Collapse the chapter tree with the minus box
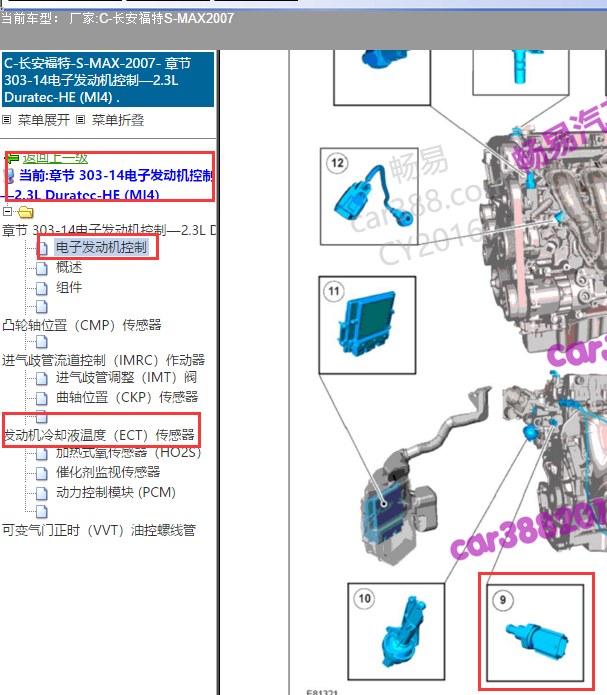Viewport: 607px width, 695px height. click(7, 211)
